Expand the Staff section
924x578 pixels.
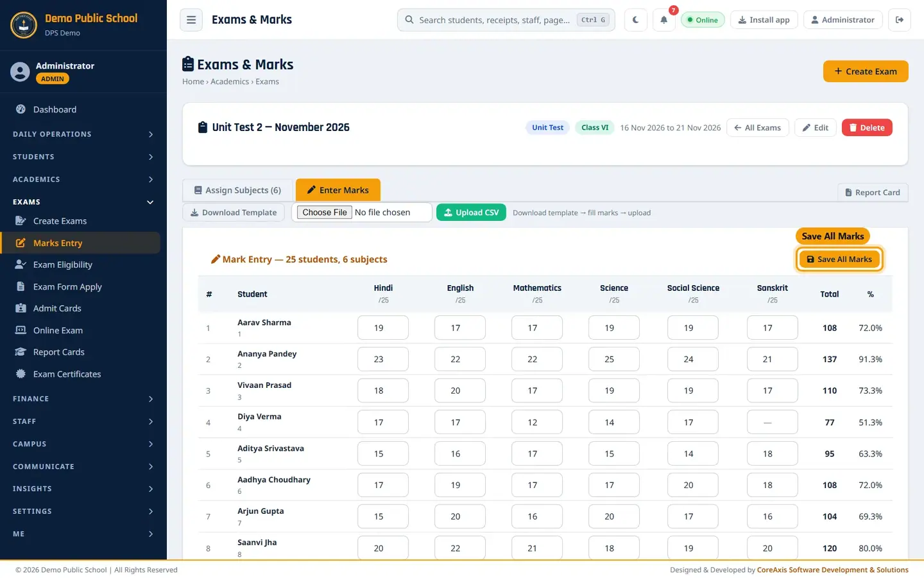83,421
